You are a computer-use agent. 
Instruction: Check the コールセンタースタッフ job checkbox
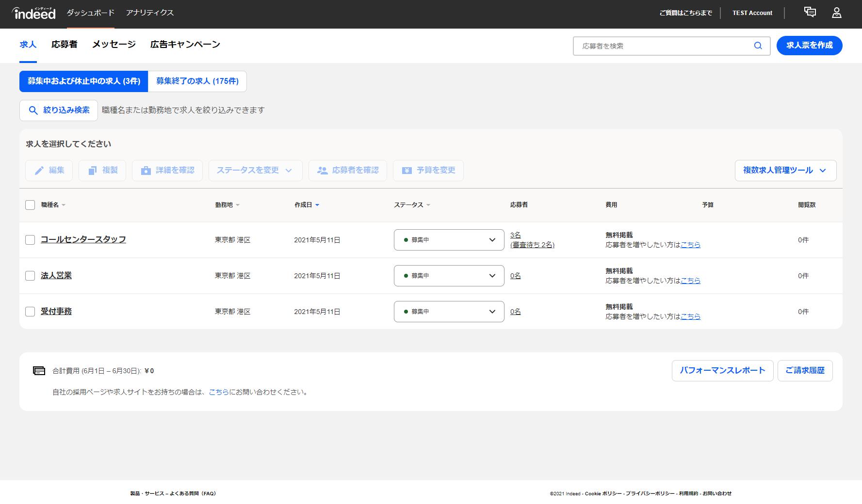tap(30, 240)
